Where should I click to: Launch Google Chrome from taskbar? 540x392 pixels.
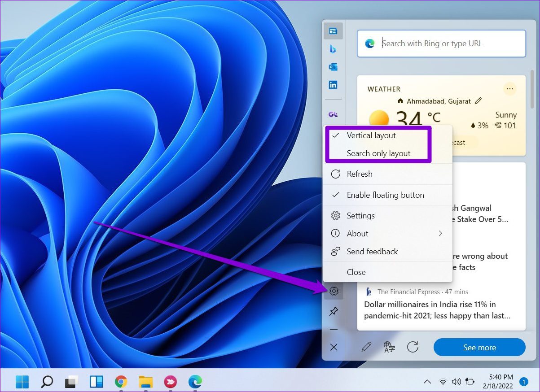[121, 382]
